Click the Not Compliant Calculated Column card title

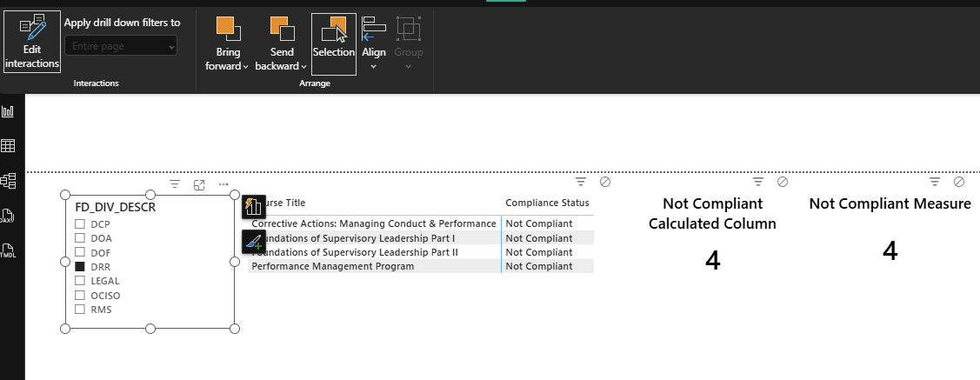tap(712, 213)
